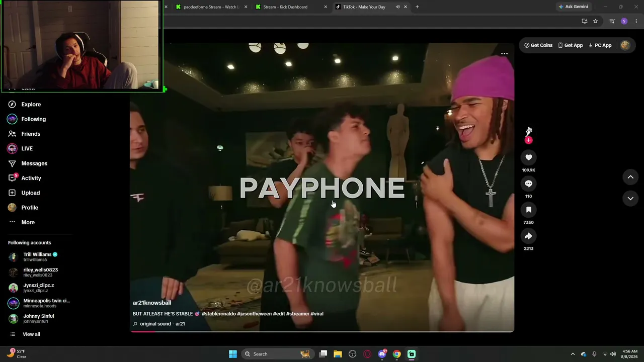
Task: Expand the More menu in the sidebar
Action: pos(22,222)
